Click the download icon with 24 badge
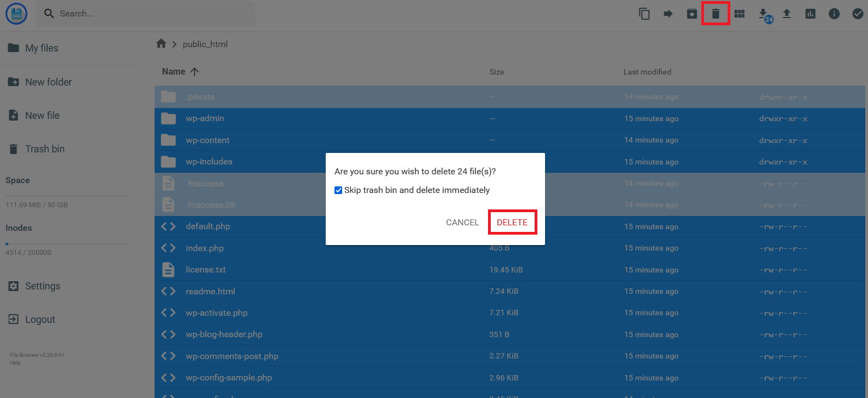This screenshot has height=398, width=868. click(763, 14)
